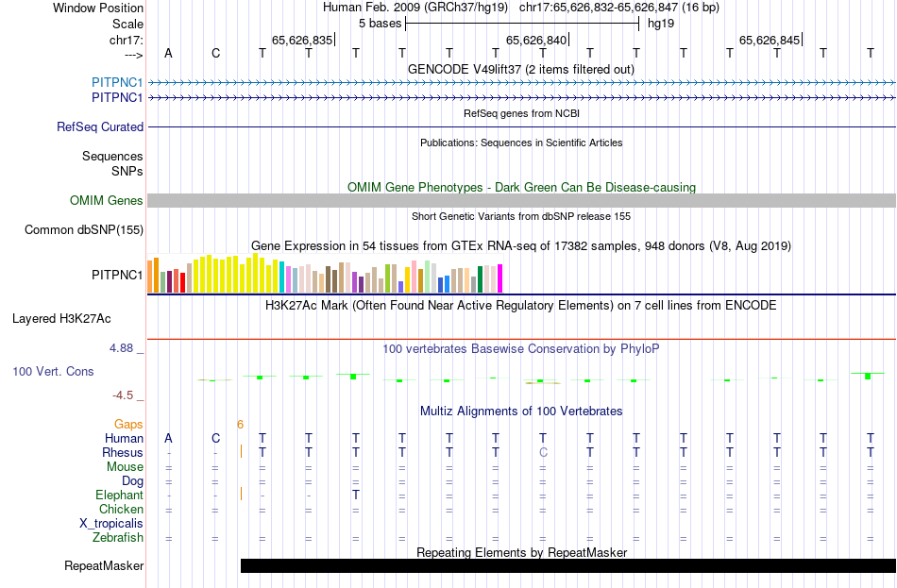Click the light-blue PITPNC1 GENCODE transcript label

point(117,82)
